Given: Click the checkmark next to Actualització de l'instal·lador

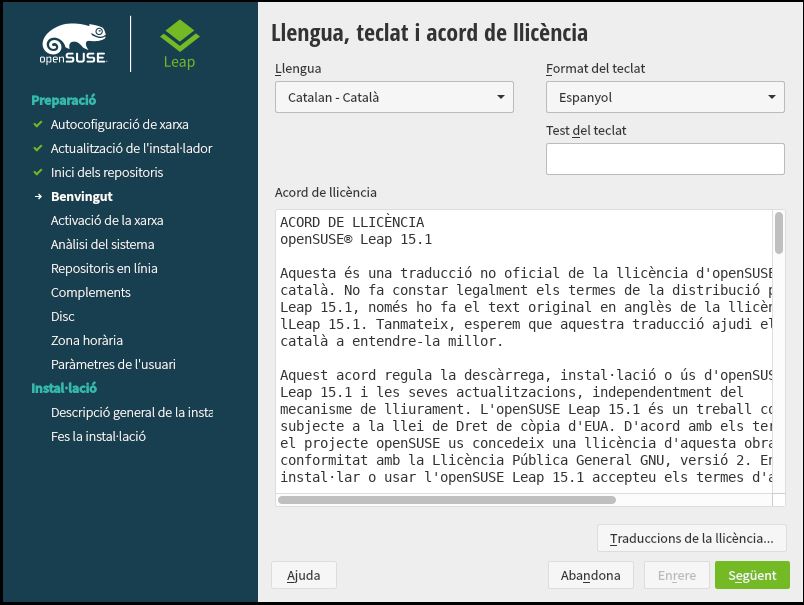Looking at the screenshot, I should pos(38,149).
